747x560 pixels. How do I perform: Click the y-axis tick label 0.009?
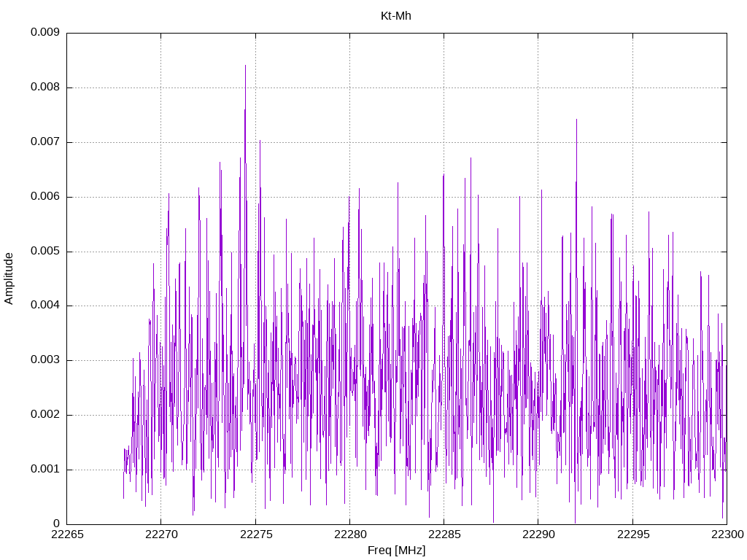click(45, 32)
